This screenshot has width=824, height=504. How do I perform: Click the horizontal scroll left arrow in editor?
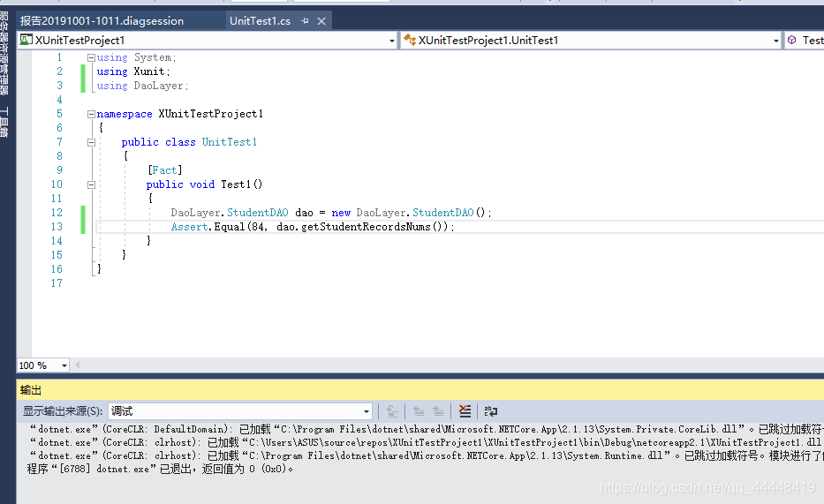click(77, 365)
